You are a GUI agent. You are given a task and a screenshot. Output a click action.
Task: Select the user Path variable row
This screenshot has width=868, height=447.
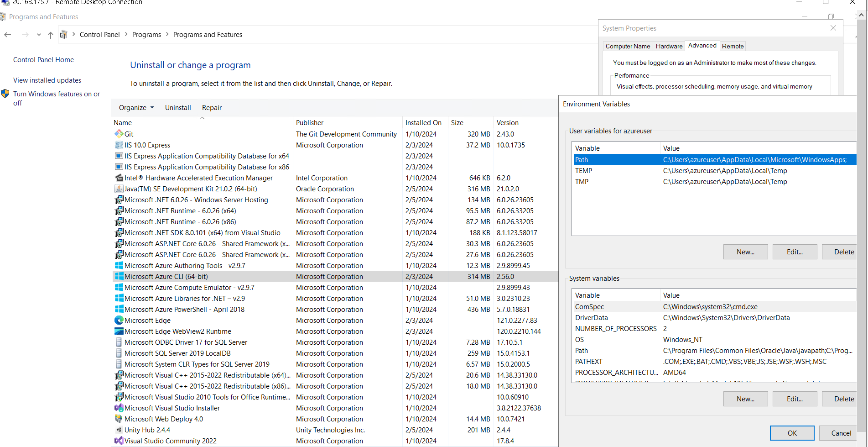(x=715, y=159)
